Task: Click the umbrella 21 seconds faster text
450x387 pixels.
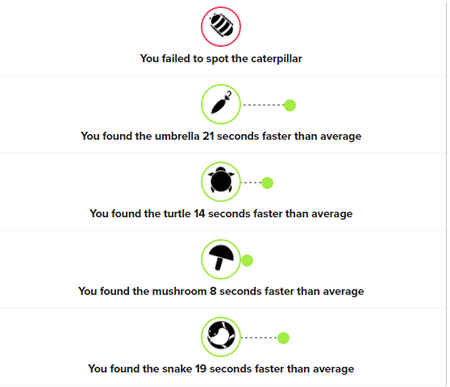Action: tap(221, 136)
